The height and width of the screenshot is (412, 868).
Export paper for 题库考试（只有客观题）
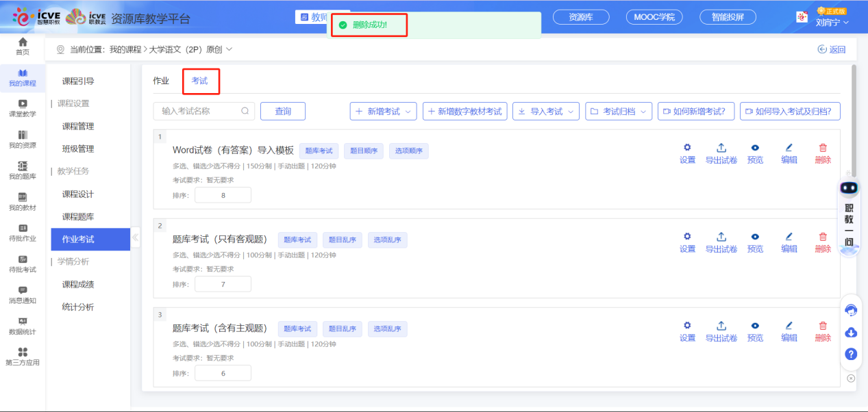pyautogui.click(x=721, y=241)
